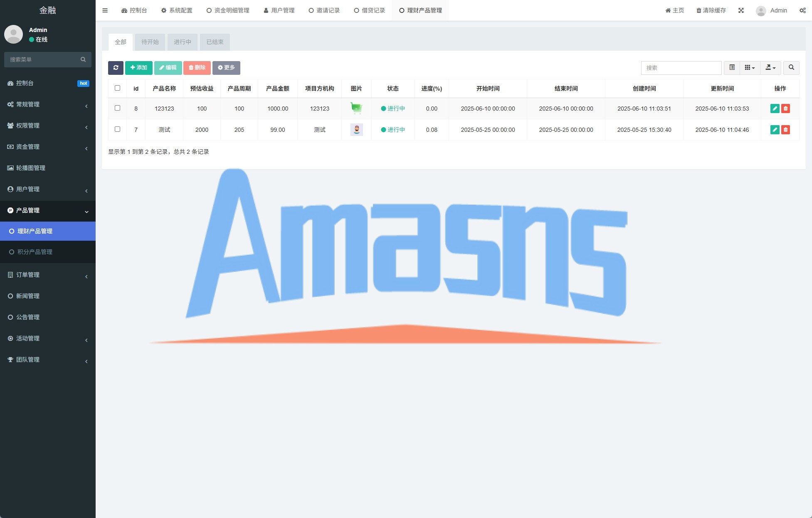Click the red delete icon for row 7
Screen dimensions: 812x518
785,130
